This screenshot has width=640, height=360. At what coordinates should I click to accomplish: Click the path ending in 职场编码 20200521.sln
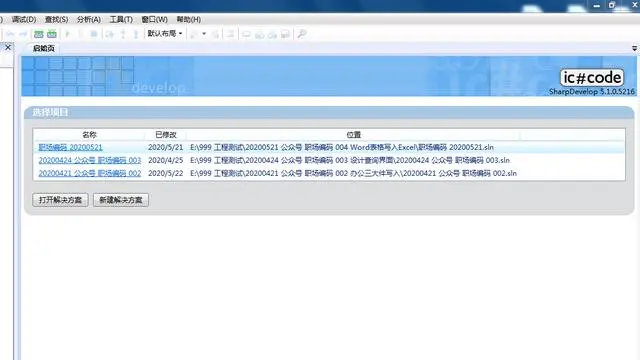click(x=342, y=147)
